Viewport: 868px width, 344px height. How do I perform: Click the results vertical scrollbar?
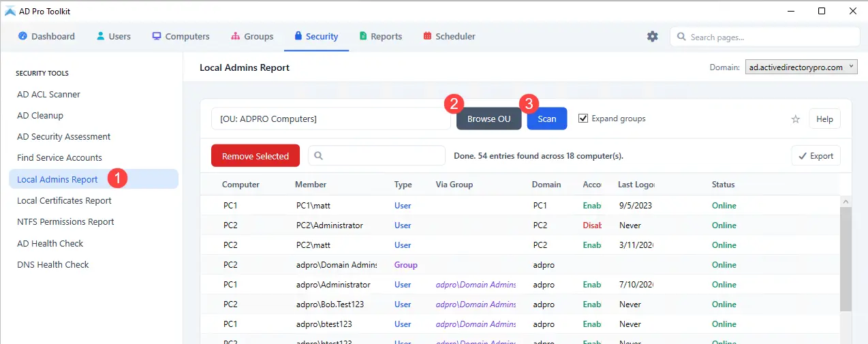click(846, 259)
